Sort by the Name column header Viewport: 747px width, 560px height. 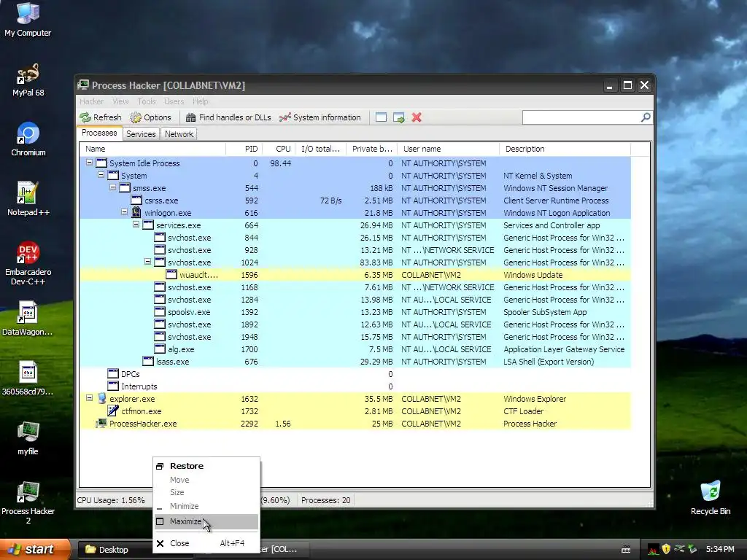pyautogui.click(x=152, y=149)
